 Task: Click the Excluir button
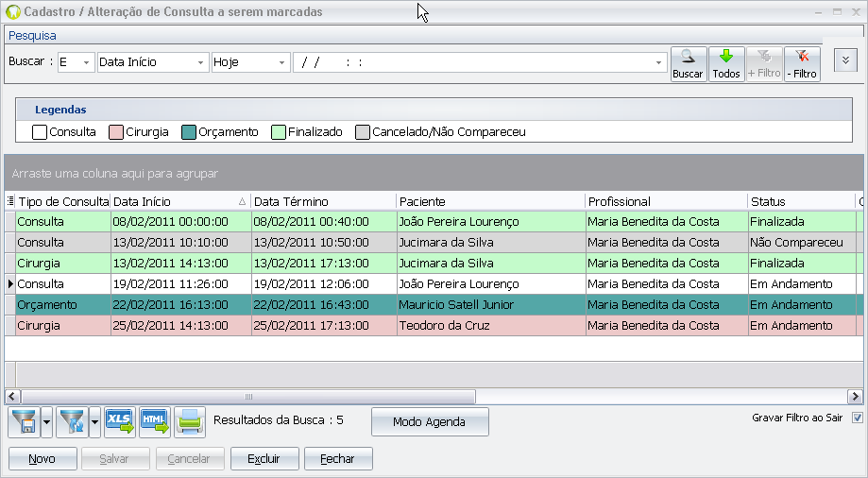264,458
